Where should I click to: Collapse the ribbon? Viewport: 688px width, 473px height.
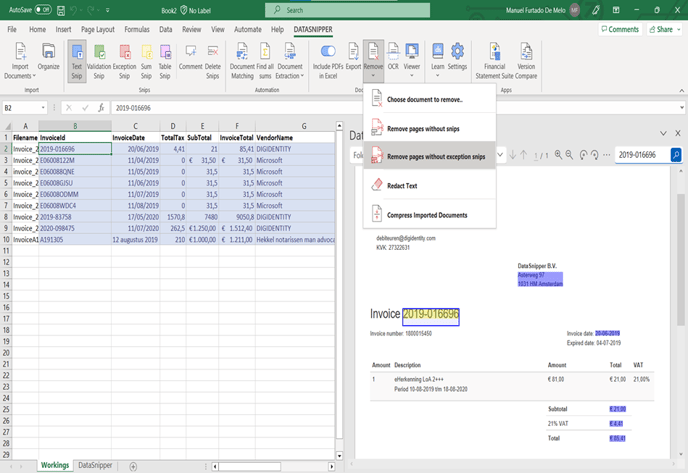coord(681,90)
